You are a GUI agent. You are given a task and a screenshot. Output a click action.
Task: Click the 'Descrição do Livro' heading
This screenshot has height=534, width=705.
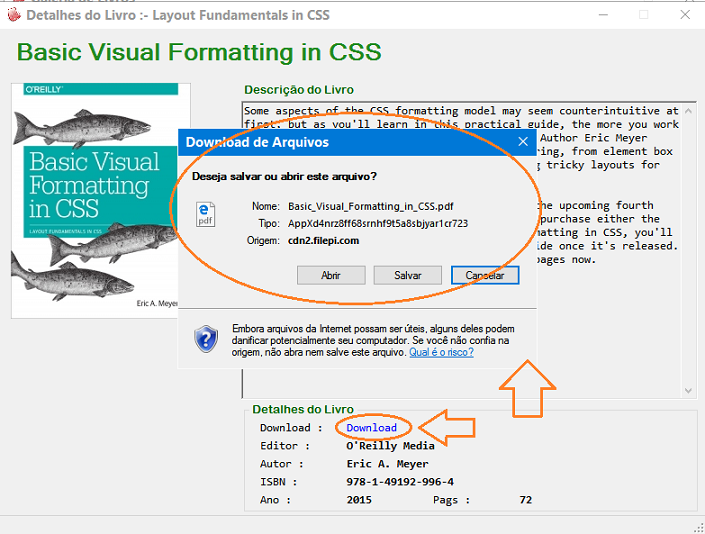point(299,90)
